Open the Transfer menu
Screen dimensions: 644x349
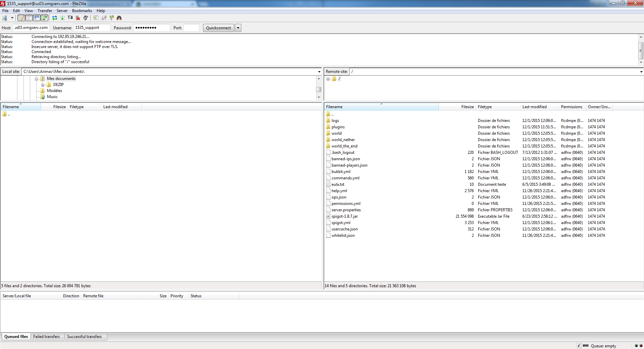[45, 11]
